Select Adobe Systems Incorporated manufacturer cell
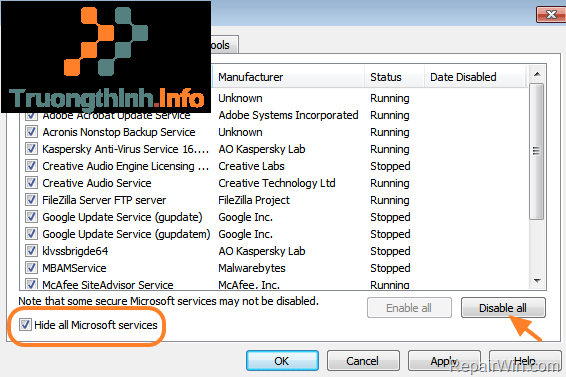 (x=288, y=115)
